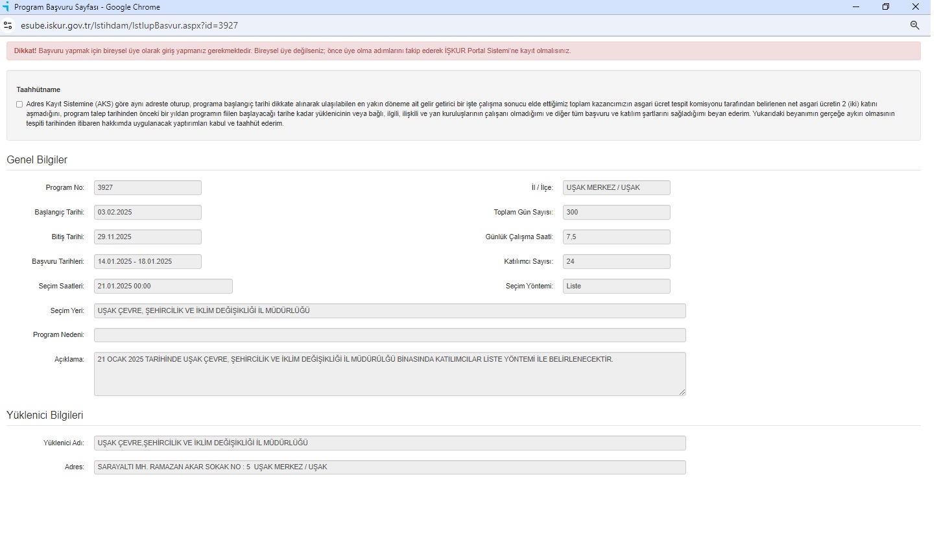Click the 'Seçim Yöntemi:' label

(x=530, y=286)
